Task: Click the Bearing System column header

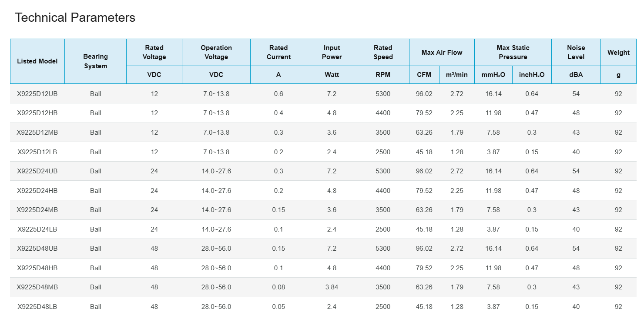Action: (x=95, y=61)
